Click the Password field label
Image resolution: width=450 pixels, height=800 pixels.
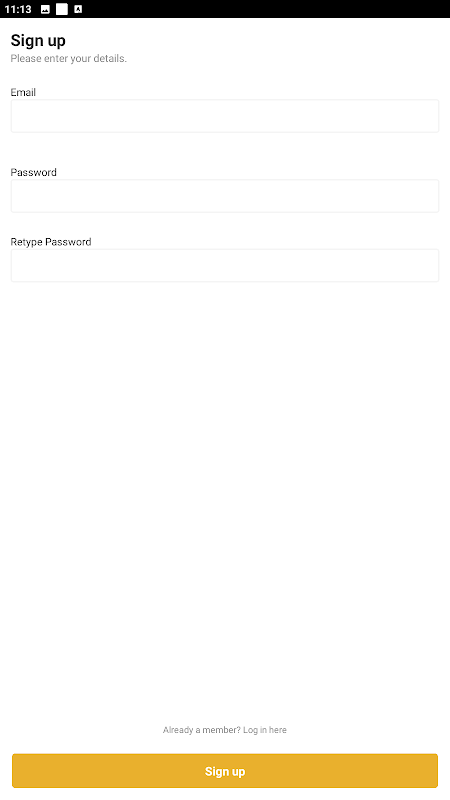click(34, 172)
